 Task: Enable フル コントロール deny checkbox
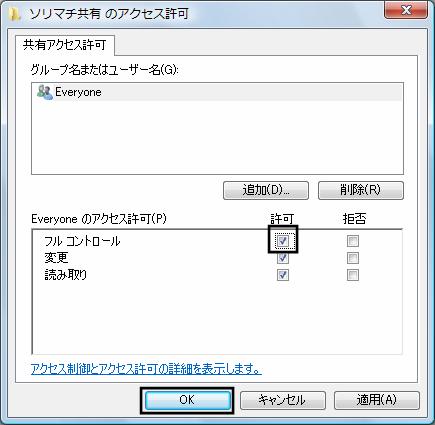pyautogui.click(x=353, y=241)
